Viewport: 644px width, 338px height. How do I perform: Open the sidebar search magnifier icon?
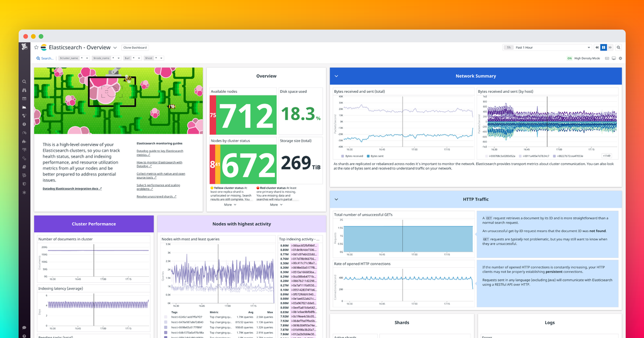coord(24,82)
